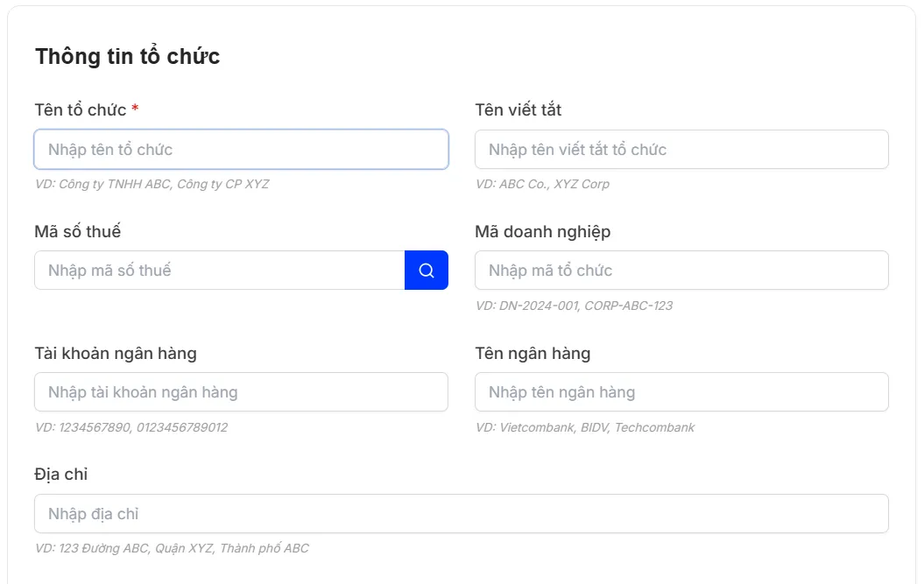The width and height of the screenshot is (924, 584).
Task: Click into the 'Nhập mã tổ chức' field
Action: pos(681,271)
